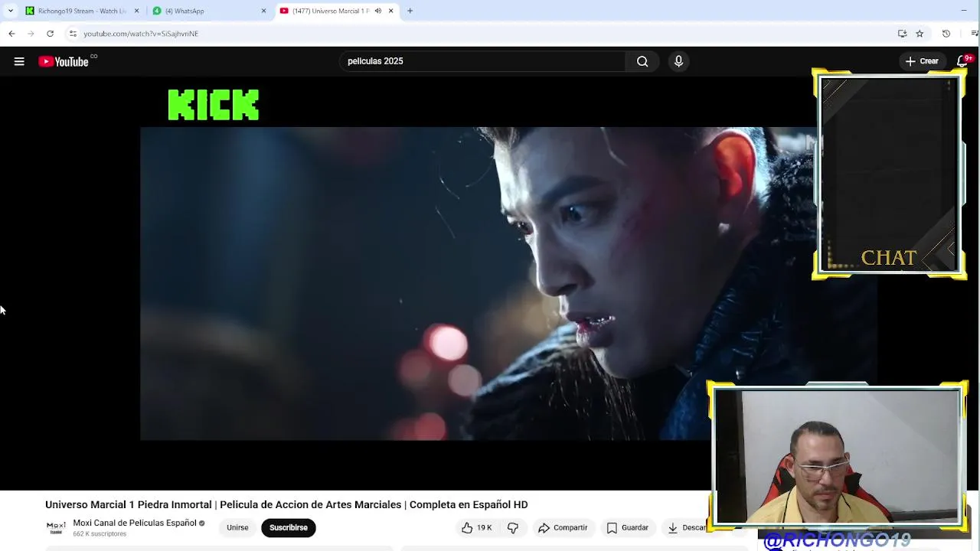Screen dimensions: 980x551
Task: Open Moxi Canal de Películas Español channel
Action: [x=135, y=523]
